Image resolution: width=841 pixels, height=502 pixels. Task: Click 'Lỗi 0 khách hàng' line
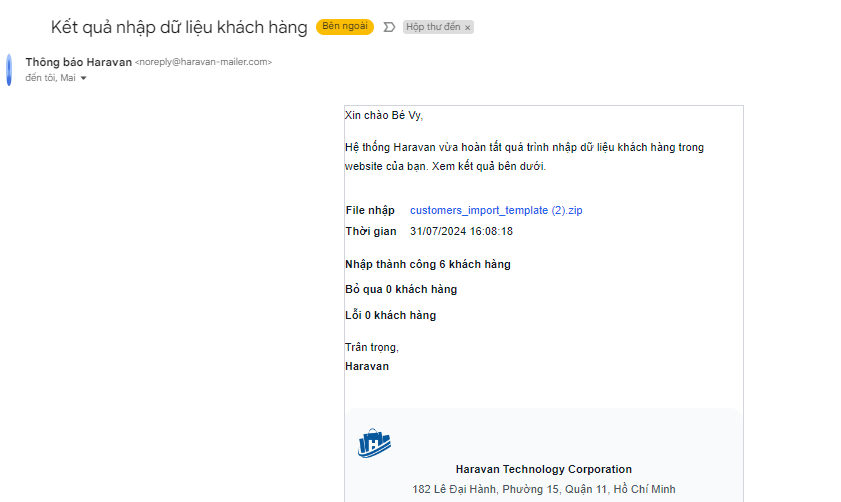pos(390,315)
